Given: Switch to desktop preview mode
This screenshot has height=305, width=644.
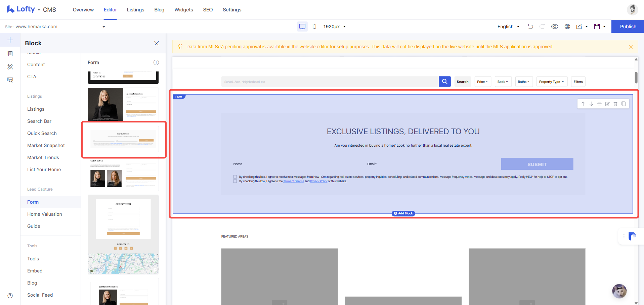Looking at the screenshot, I should [302, 27].
